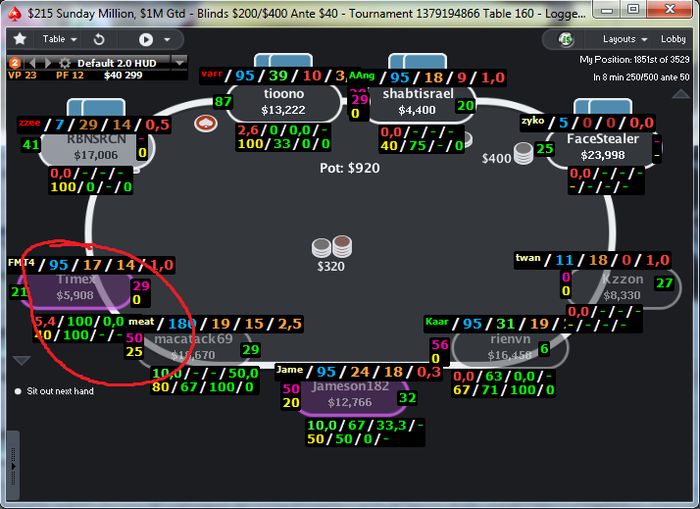Select player tioono's seat

[283, 102]
